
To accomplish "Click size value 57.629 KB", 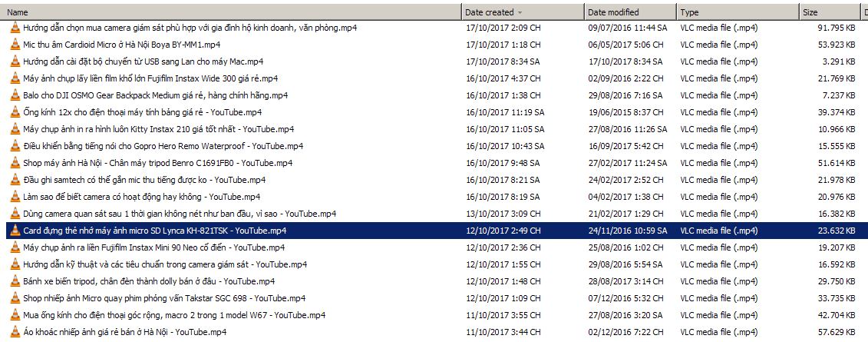I will coord(837,333).
